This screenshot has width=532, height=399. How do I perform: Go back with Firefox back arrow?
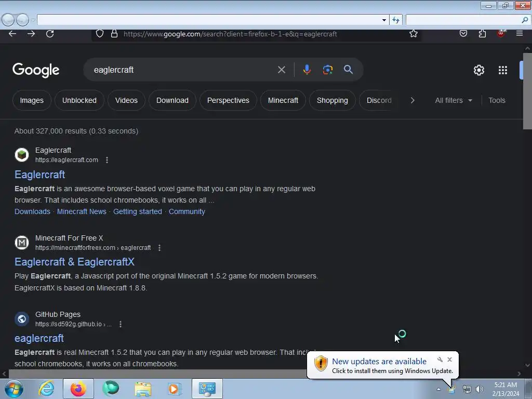12,34
